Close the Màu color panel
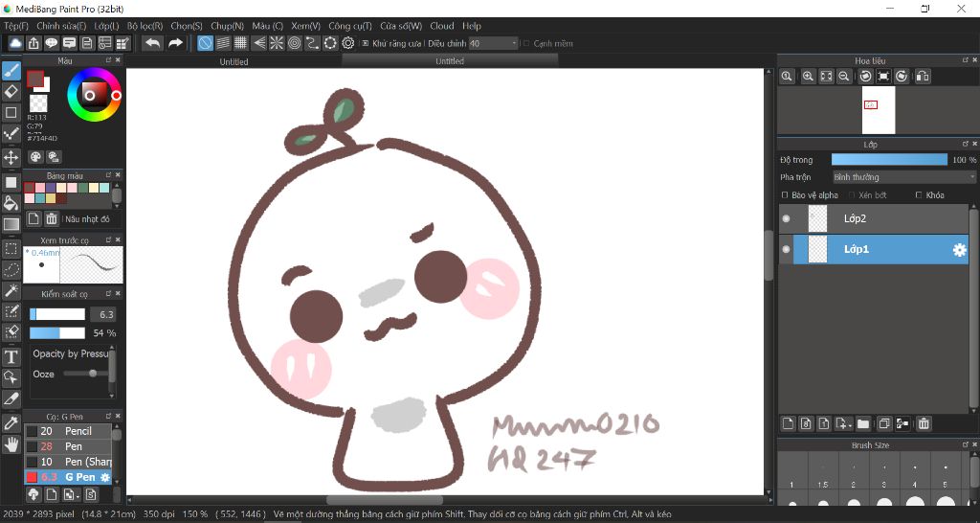This screenshot has height=523, width=980. (x=118, y=60)
